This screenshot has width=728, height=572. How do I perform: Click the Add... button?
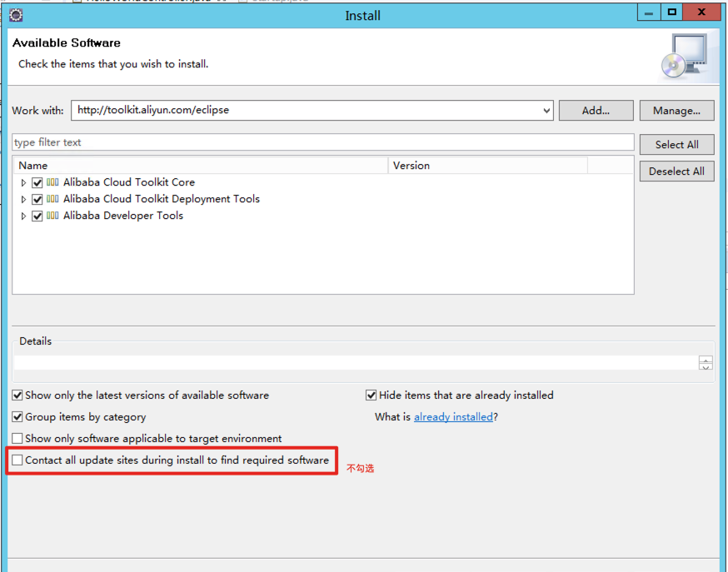point(596,111)
